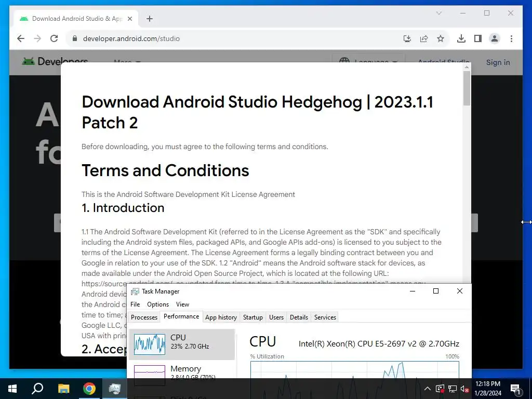Image resolution: width=532 pixels, height=399 pixels.
Task: Open Task Manager View menu
Action: (x=182, y=304)
